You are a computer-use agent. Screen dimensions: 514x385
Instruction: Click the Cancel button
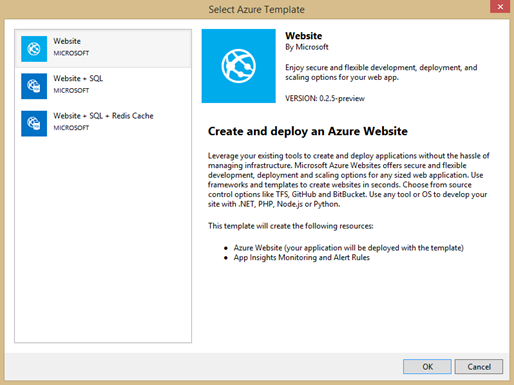click(x=479, y=367)
